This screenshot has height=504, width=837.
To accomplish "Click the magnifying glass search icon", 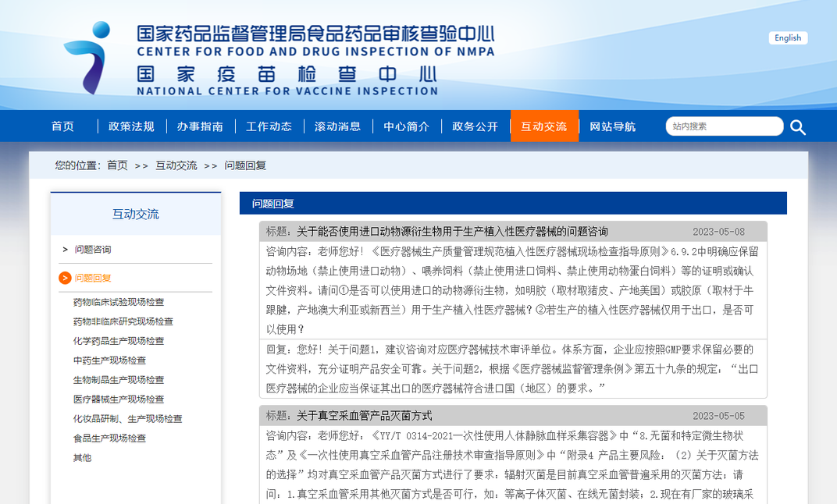I will (x=797, y=127).
